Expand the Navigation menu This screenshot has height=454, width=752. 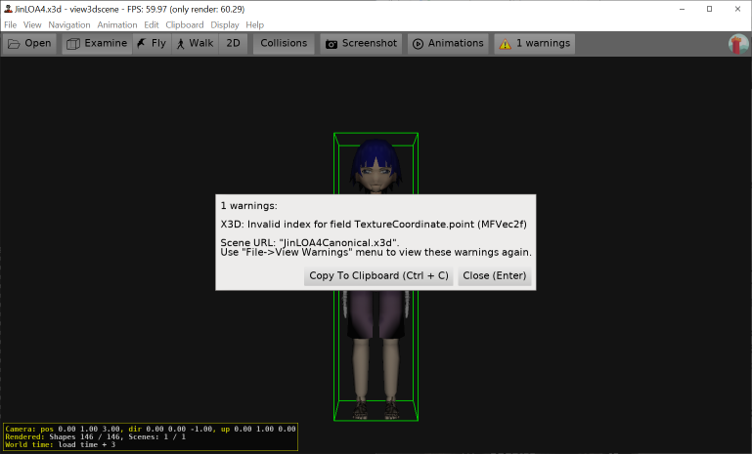pos(69,24)
